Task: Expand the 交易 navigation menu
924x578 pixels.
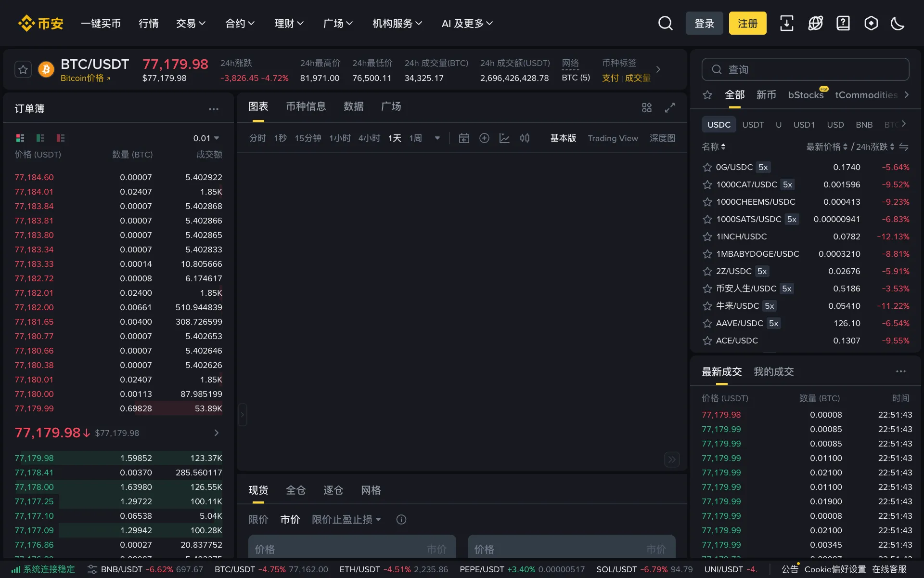Action: [191, 23]
